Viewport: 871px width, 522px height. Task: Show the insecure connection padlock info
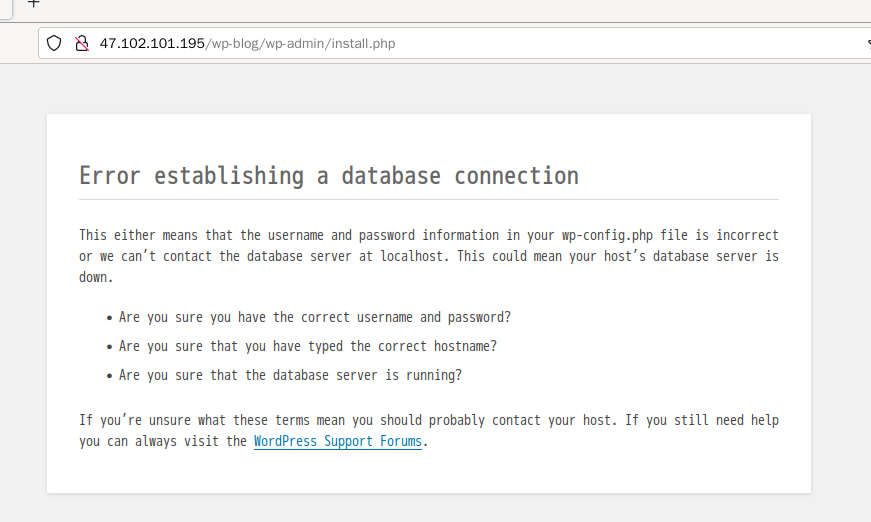coord(82,43)
